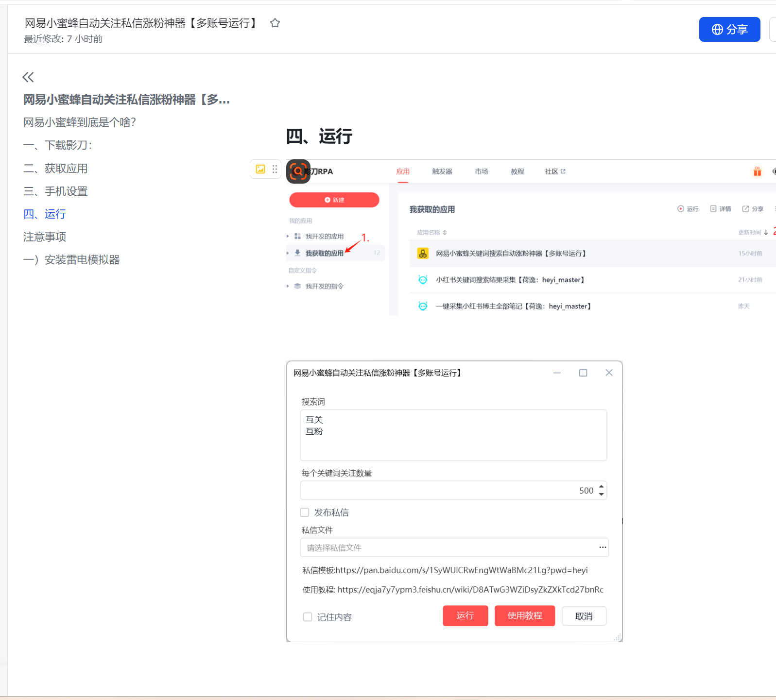Increase 每个关键词关注数量 with up arrow

pos(602,486)
